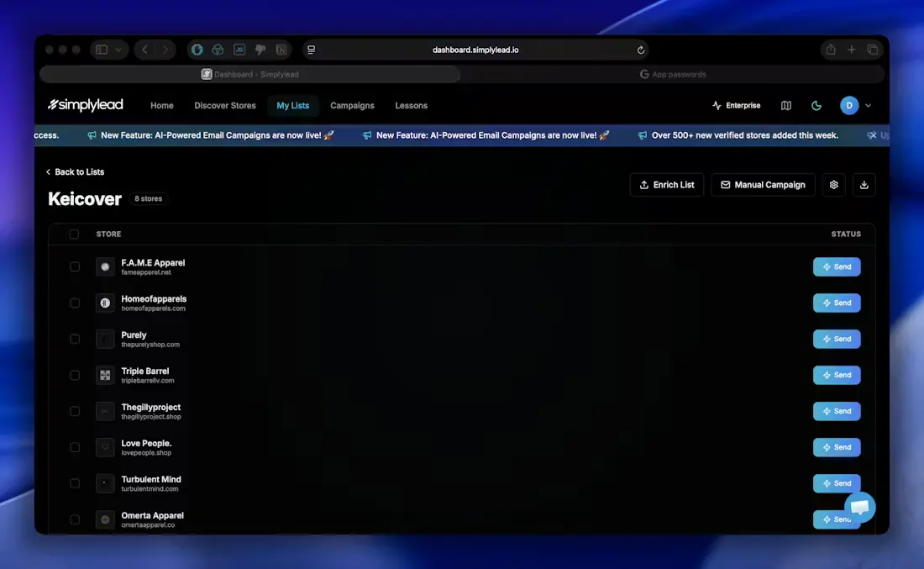Click the D user avatar
924x569 pixels.
tap(849, 106)
